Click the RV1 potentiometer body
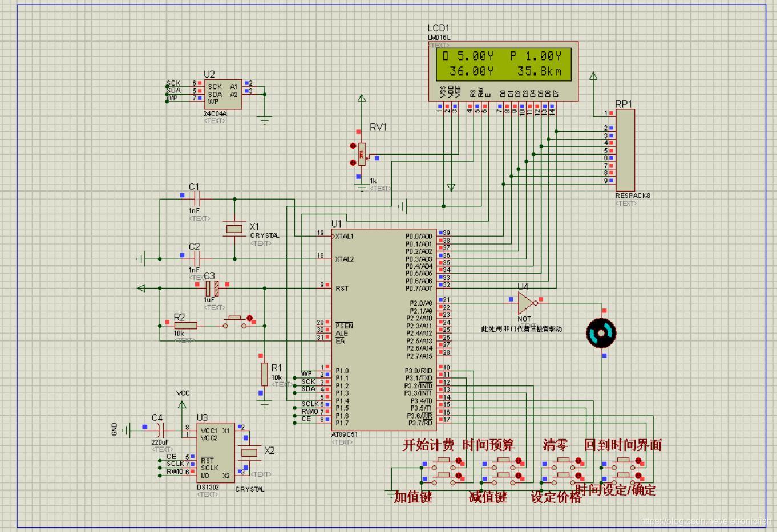Screen dimensions: 777x532 [362, 154]
